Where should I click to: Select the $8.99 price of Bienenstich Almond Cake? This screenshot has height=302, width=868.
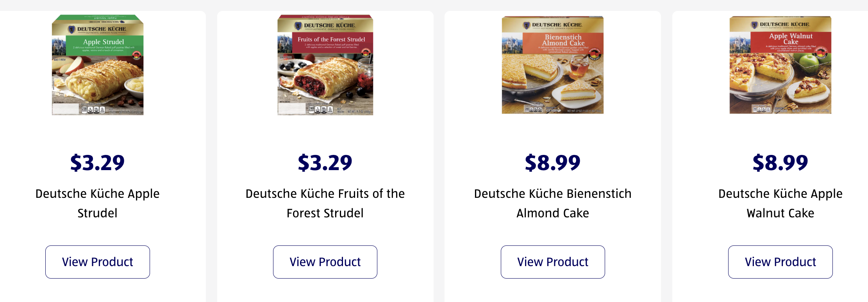[553, 163]
